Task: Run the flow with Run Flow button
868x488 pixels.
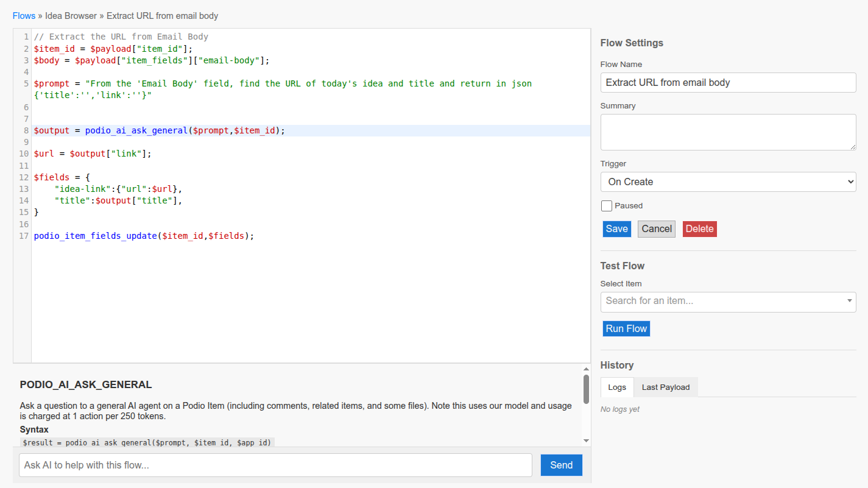Action: coord(626,329)
